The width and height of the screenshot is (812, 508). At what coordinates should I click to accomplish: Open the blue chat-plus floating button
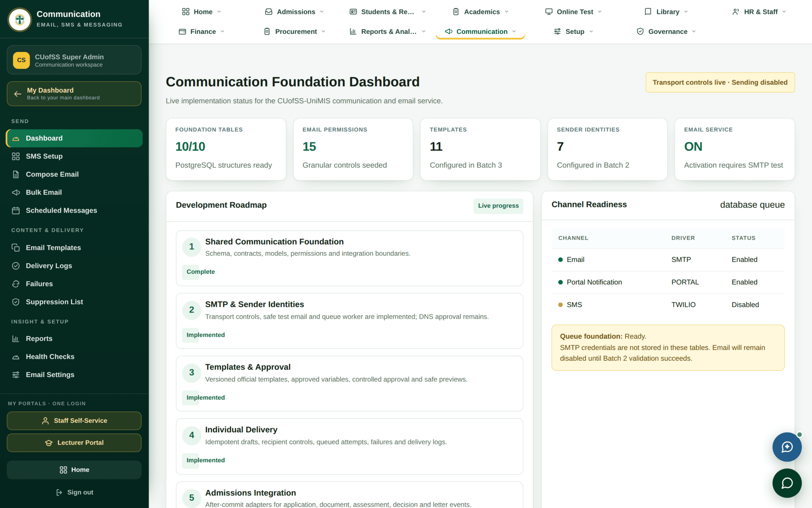pyautogui.click(x=787, y=447)
